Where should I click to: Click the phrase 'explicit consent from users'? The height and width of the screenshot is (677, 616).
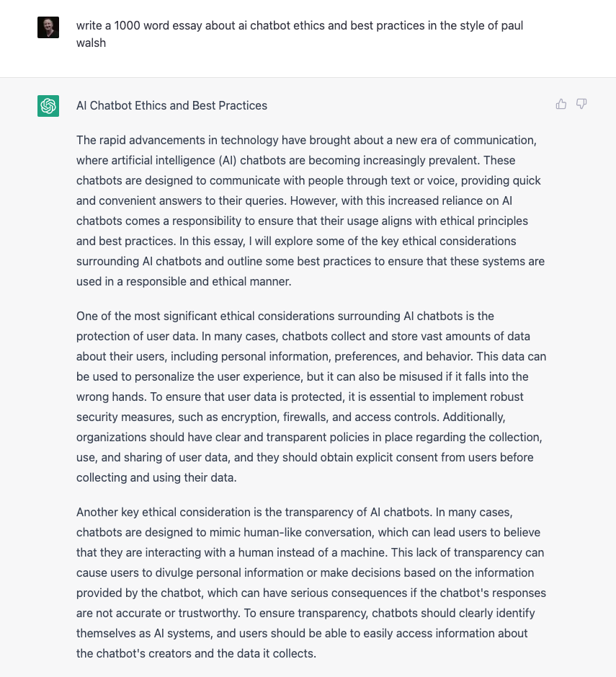[x=424, y=457]
